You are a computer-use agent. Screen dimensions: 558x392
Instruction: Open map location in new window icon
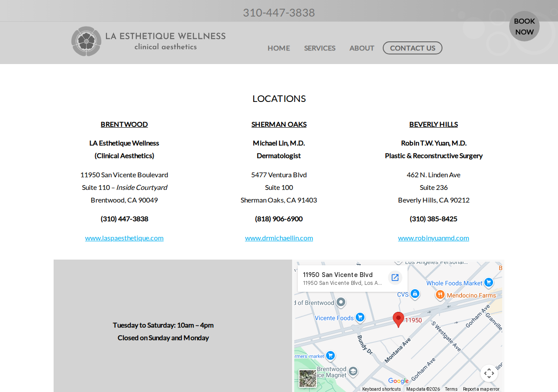click(395, 278)
